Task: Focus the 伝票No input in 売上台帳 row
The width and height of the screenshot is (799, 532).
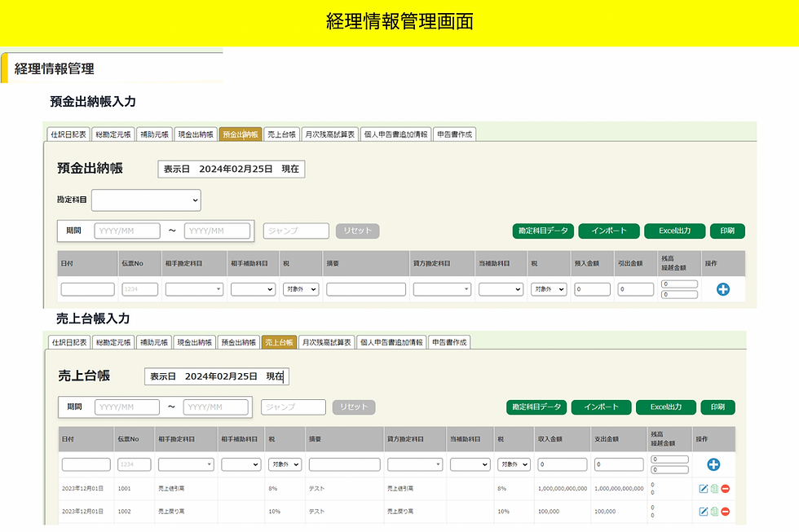Action: click(x=135, y=464)
